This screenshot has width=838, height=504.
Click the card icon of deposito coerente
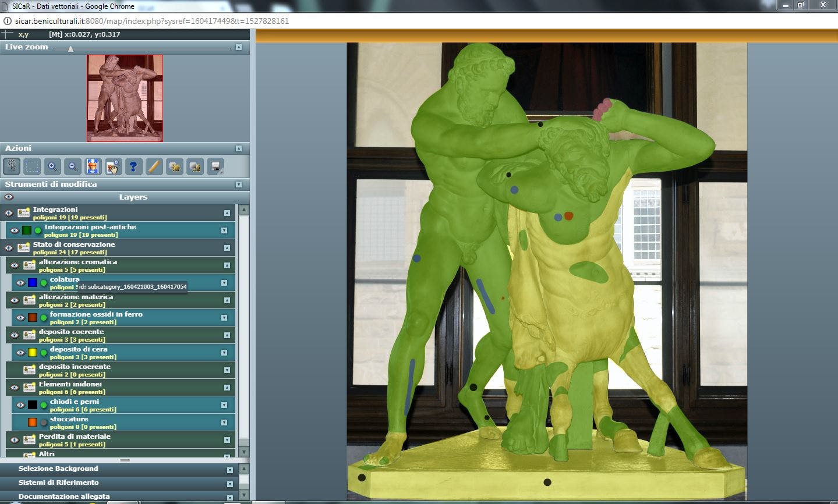[x=29, y=335]
